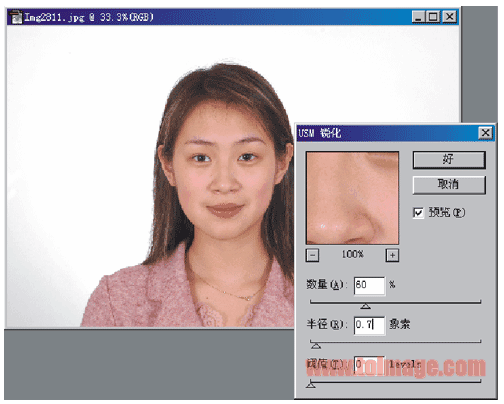The height and width of the screenshot is (404, 504).
Task: Click the 数量 amount input field
Action: point(369,286)
